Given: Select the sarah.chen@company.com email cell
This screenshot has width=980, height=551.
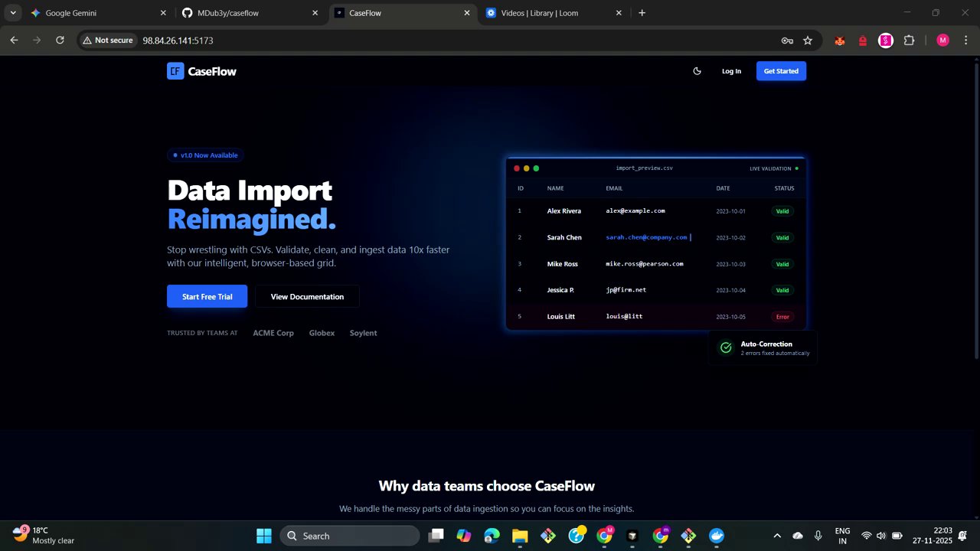Looking at the screenshot, I should (x=647, y=237).
